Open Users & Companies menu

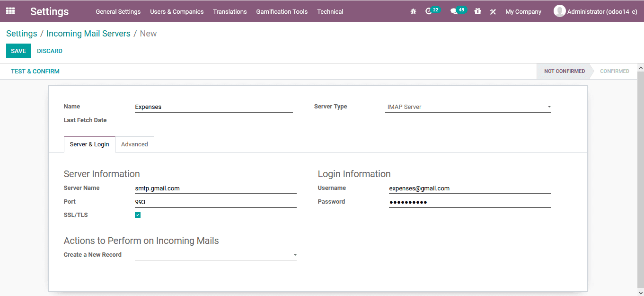[x=177, y=11]
